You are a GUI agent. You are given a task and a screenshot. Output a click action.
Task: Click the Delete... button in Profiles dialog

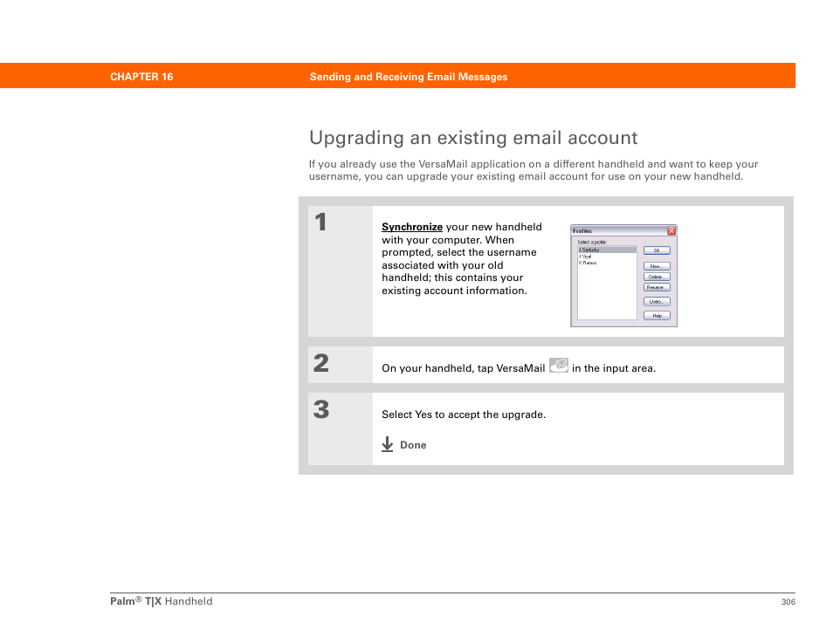pos(657,277)
